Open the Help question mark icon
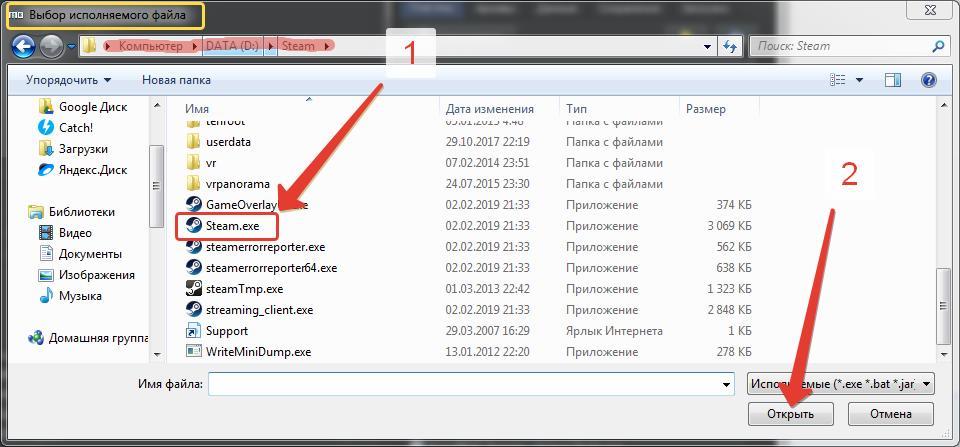The width and height of the screenshot is (960, 447). coord(928,80)
